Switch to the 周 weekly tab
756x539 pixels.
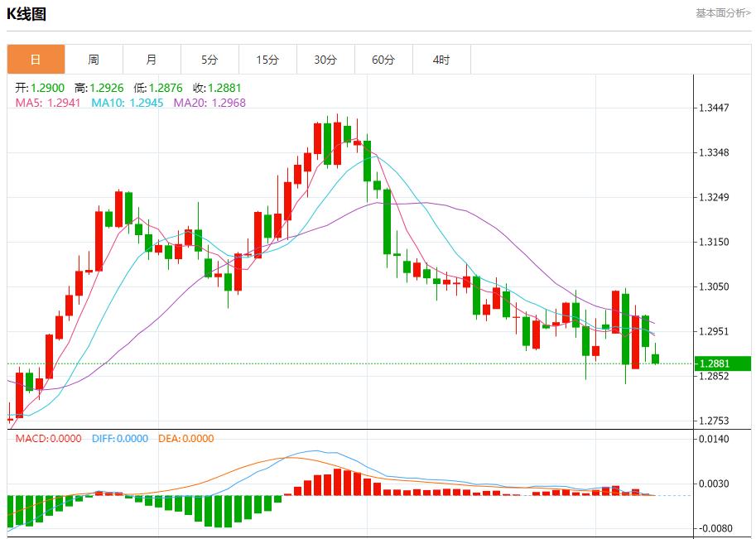(x=94, y=60)
